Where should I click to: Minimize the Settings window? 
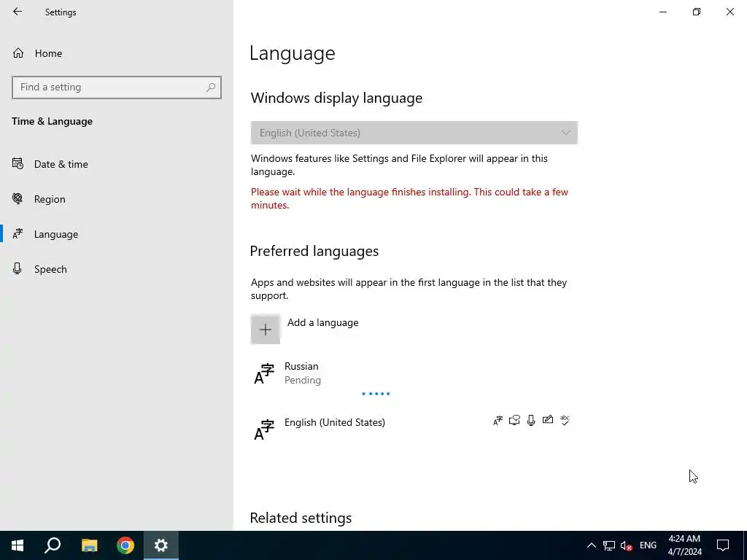click(663, 12)
